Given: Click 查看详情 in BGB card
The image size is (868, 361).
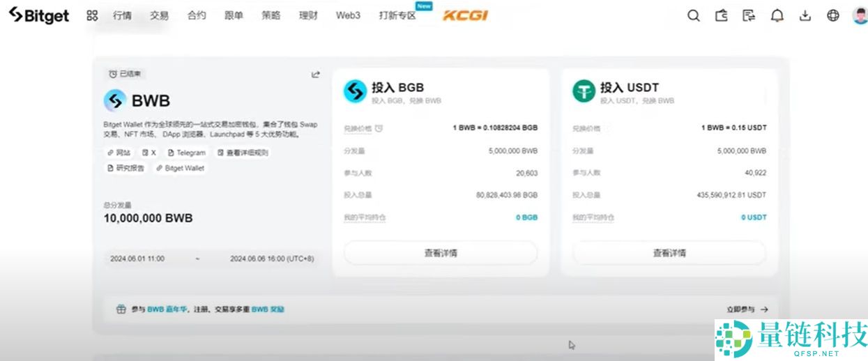Looking at the screenshot, I should point(441,253).
